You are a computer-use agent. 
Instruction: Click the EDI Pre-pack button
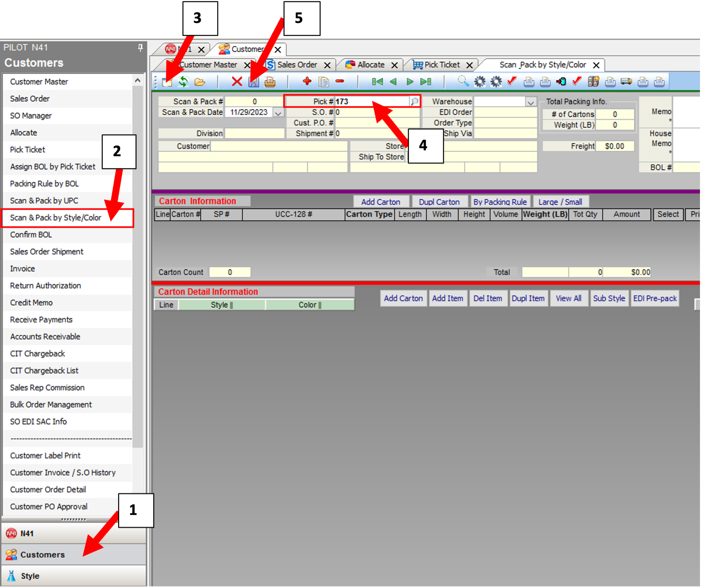654,298
